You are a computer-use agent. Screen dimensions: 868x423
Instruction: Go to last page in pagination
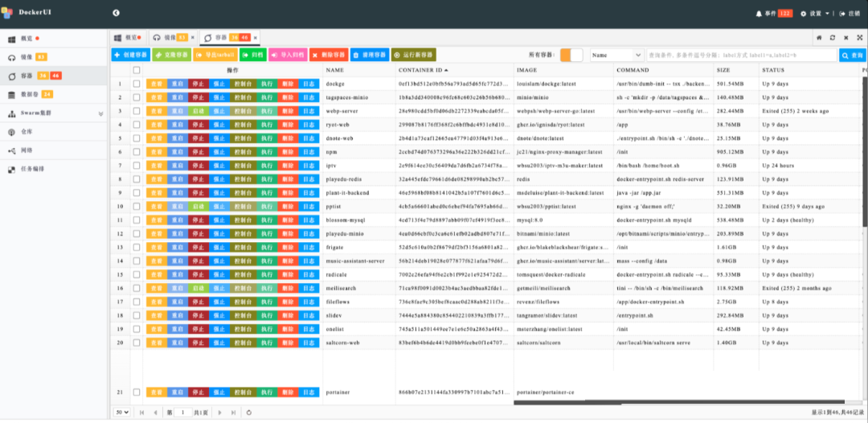(x=233, y=413)
